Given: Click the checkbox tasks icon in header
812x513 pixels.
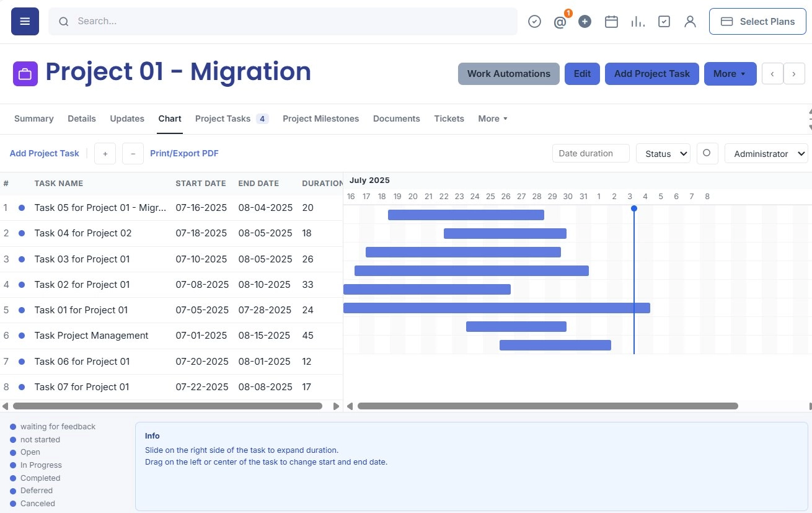Looking at the screenshot, I should [x=664, y=22].
